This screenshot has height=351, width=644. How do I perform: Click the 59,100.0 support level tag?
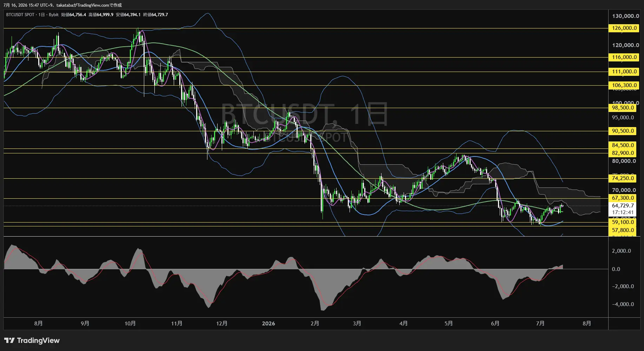coord(623,222)
